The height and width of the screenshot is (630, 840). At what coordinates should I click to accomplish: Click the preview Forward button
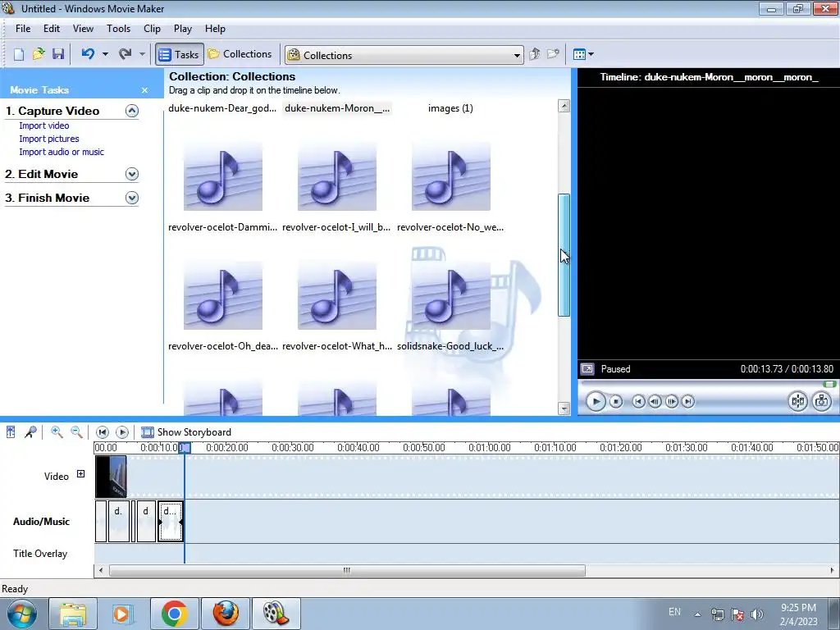[x=688, y=401]
